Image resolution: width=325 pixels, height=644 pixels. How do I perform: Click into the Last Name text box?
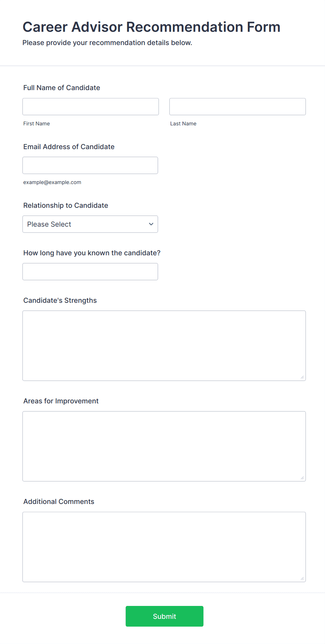[238, 107]
